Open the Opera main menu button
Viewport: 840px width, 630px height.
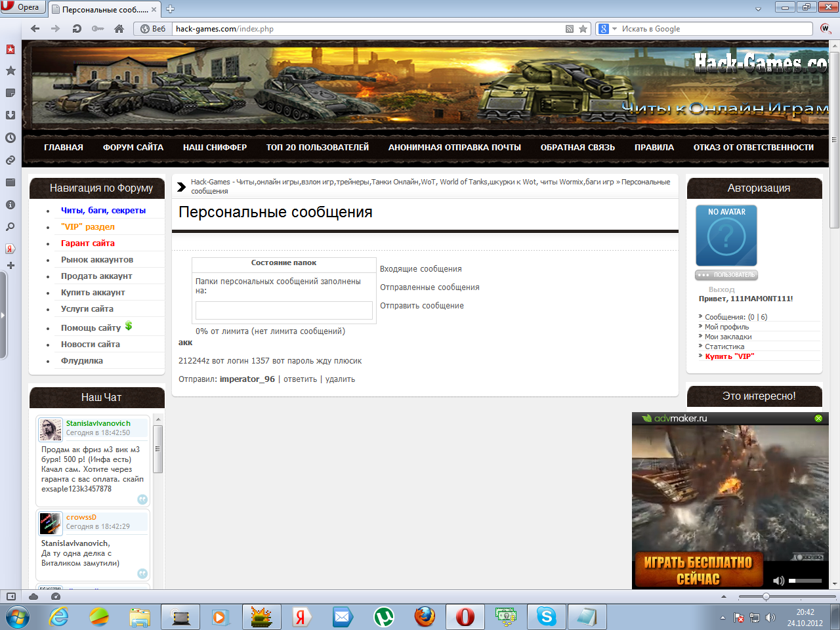coord(22,7)
